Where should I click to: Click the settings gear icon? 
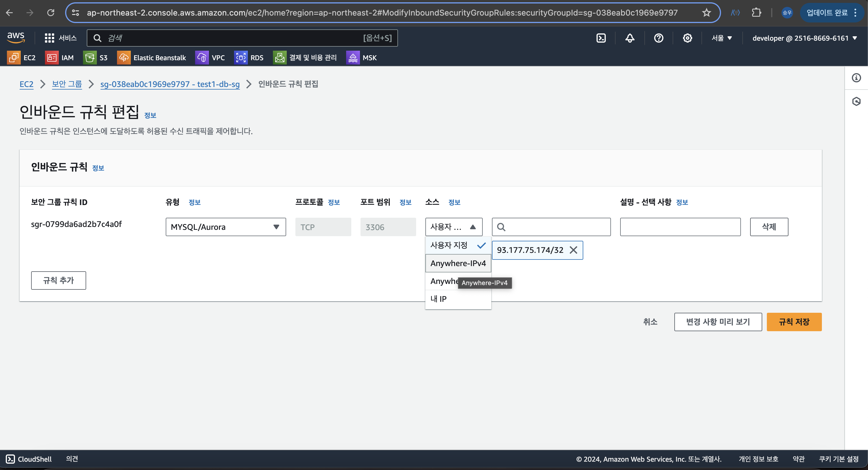point(687,38)
